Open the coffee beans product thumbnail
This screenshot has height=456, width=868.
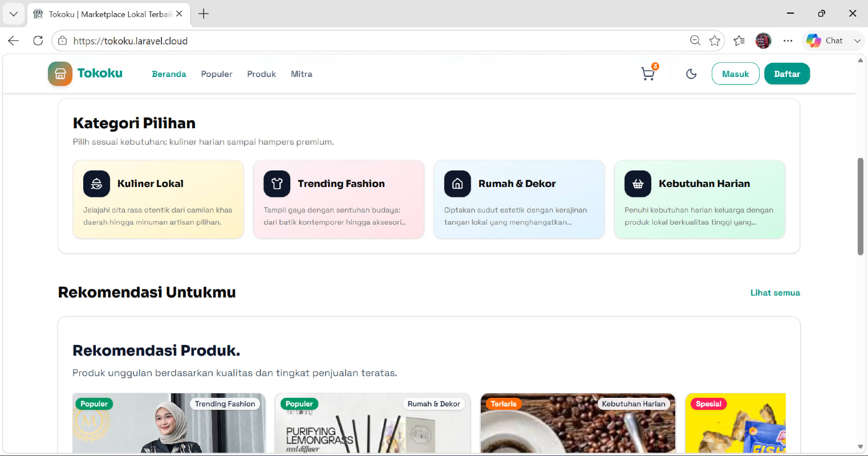(x=578, y=423)
